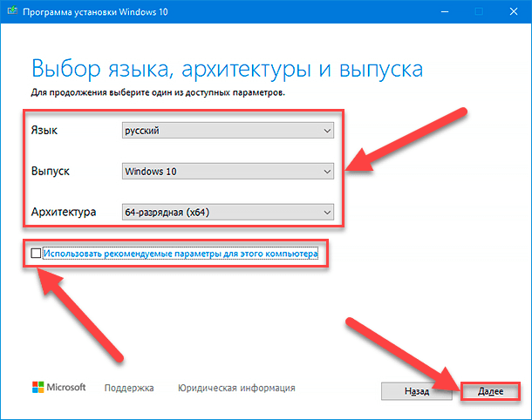Open the Юридическая информация link
Viewport: 532px width, 420px height.
[x=236, y=388]
